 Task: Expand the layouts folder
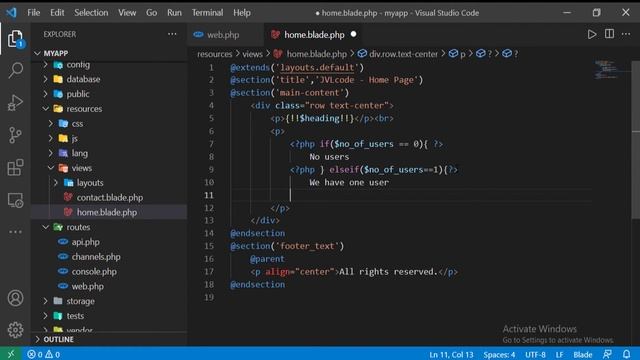tap(90, 182)
